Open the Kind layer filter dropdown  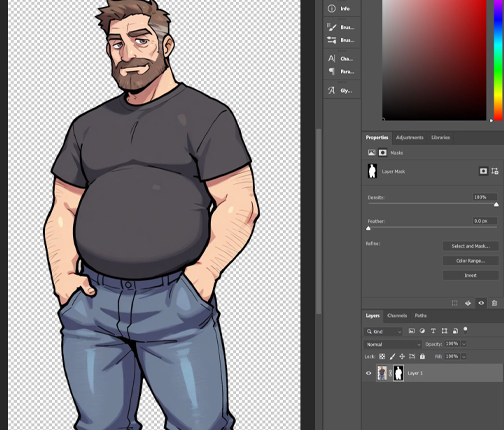(x=384, y=331)
